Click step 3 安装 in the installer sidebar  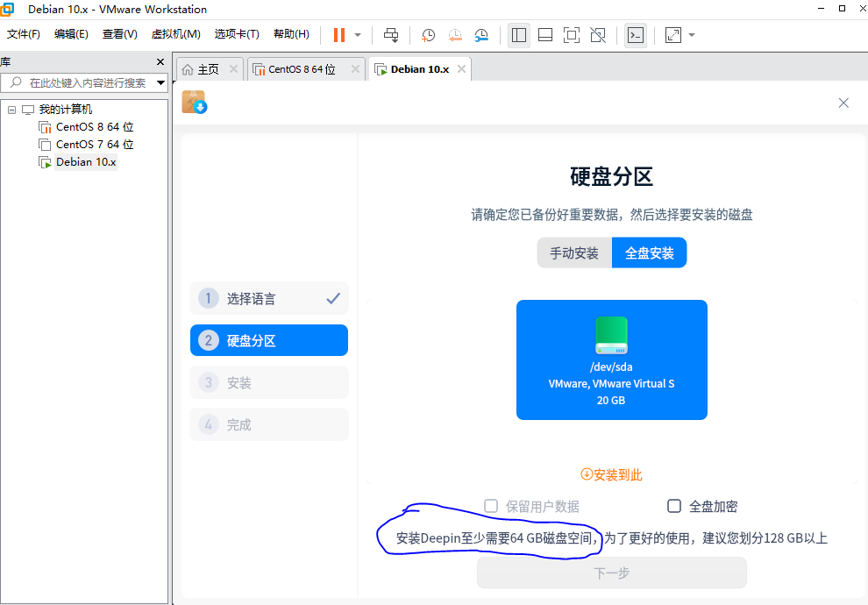tap(269, 382)
